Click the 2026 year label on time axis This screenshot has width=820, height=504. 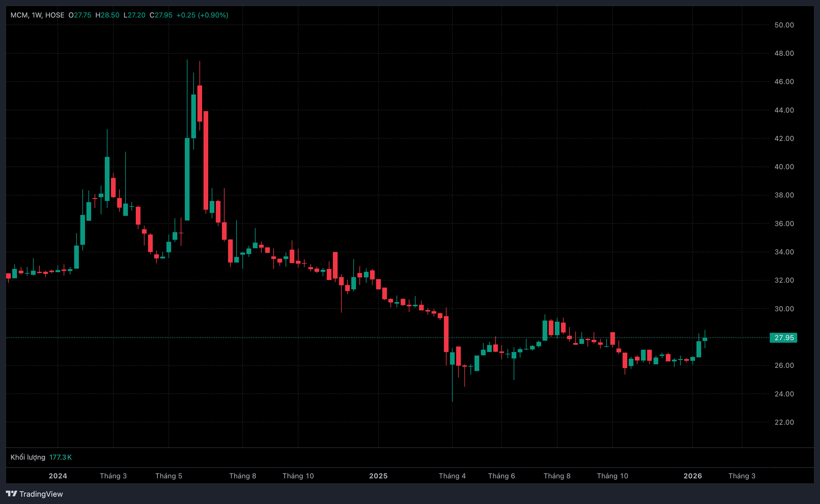(x=693, y=476)
